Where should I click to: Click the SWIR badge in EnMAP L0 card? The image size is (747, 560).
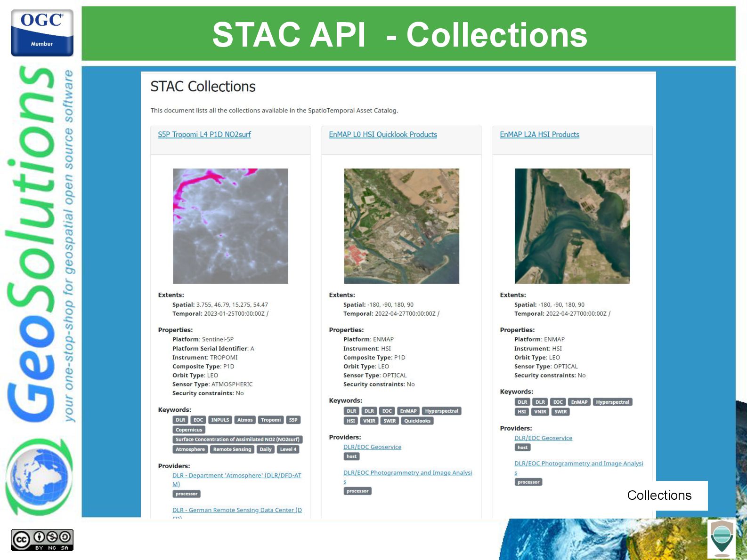coord(390,421)
